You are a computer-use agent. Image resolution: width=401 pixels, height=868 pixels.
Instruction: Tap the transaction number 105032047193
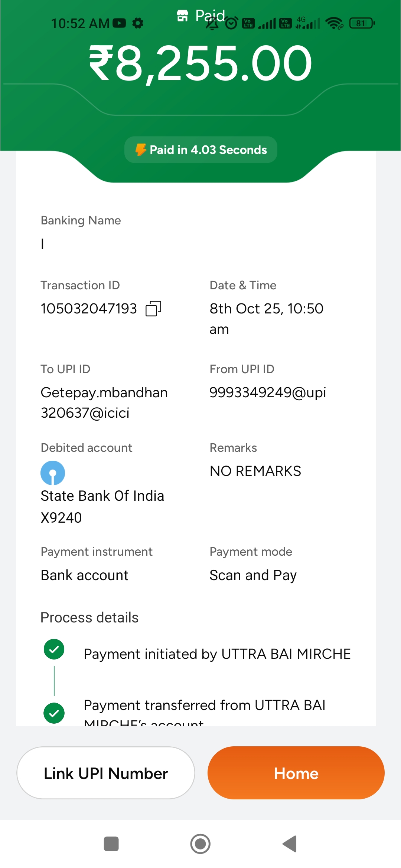click(89, 309)
